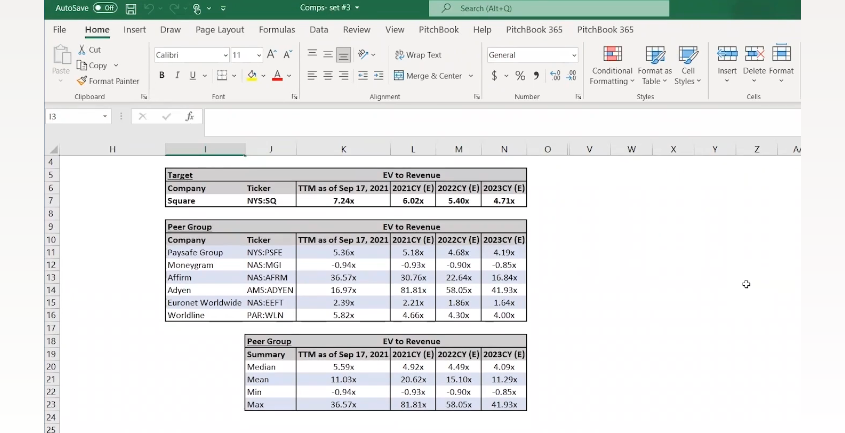Apply the red Font Color swatch
This screenshot has height=433, width=845.
[x=278, y=75]
